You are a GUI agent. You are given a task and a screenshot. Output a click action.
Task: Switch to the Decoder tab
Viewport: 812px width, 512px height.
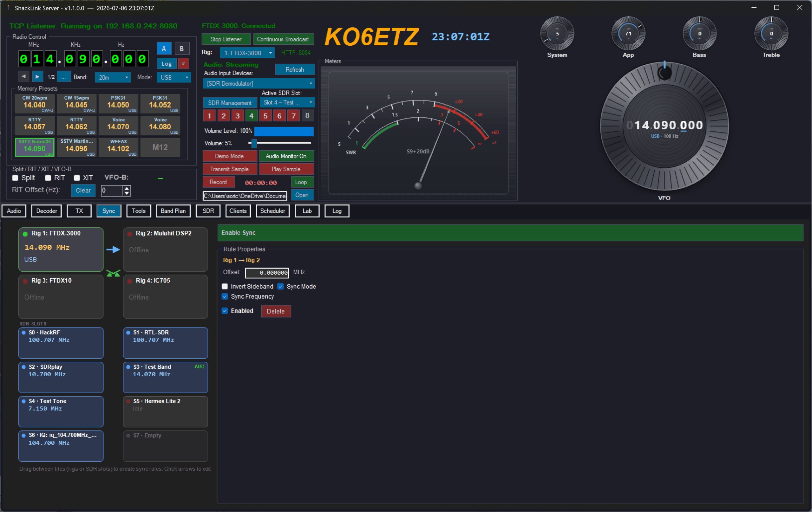point(47,211)
